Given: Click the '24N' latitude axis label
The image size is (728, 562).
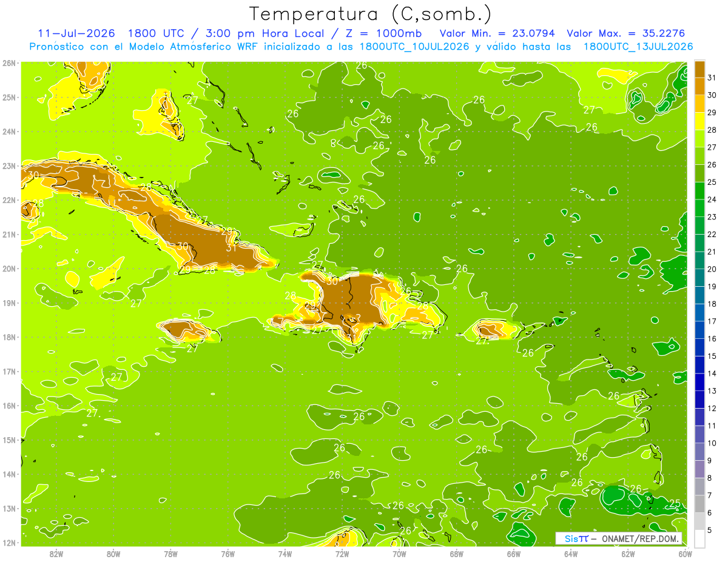Looking at the screenshot, I should click(9, 132).
